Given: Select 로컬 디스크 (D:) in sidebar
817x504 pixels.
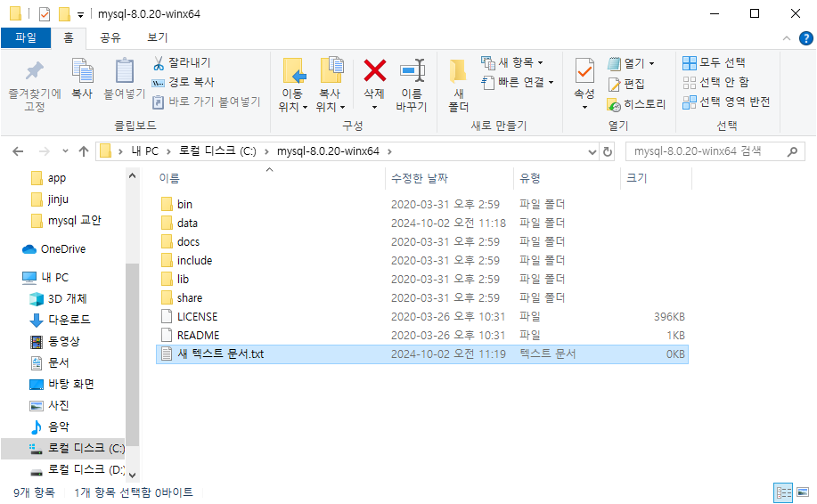Looking at the screenshot, I should point(78,469).
